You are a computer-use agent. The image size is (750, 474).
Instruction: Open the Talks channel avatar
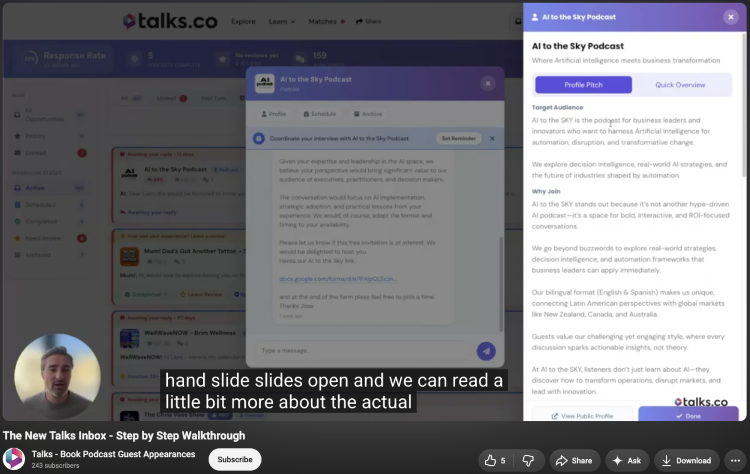14,459
